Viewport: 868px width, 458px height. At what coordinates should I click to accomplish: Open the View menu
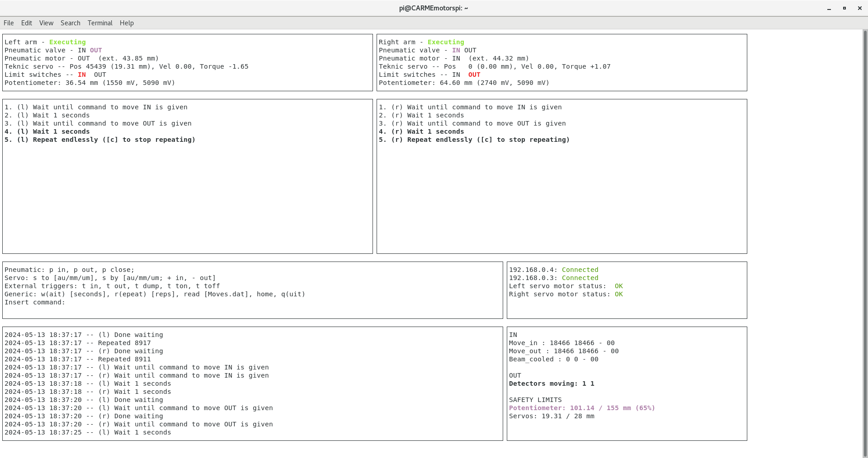(x=46, y=23)
